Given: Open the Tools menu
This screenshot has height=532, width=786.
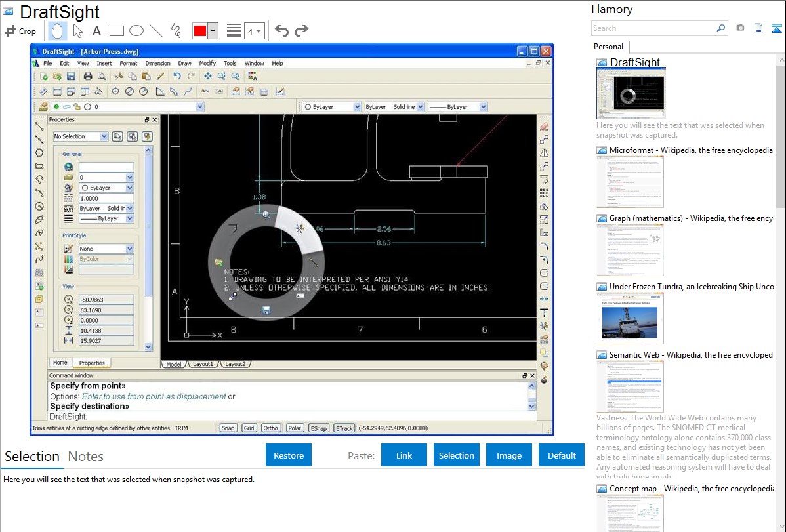Looking at the screenshot, I should point(230,63).
